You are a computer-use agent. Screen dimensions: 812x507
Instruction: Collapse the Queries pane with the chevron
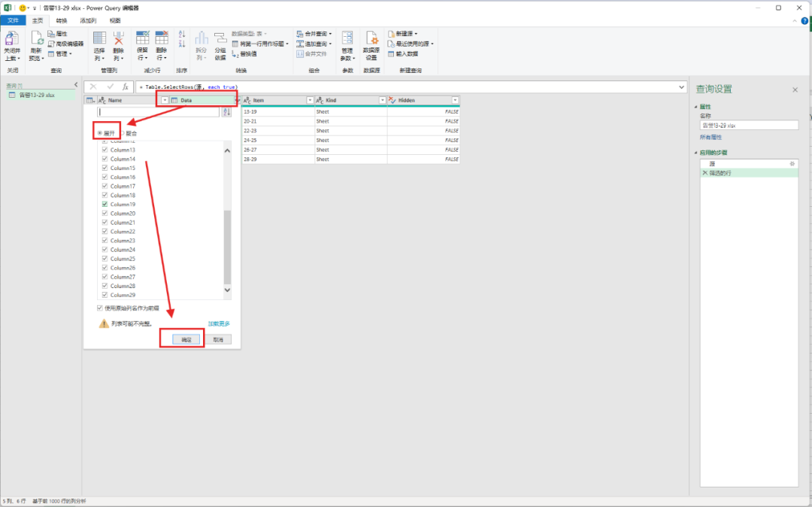[x=76, y=85]
